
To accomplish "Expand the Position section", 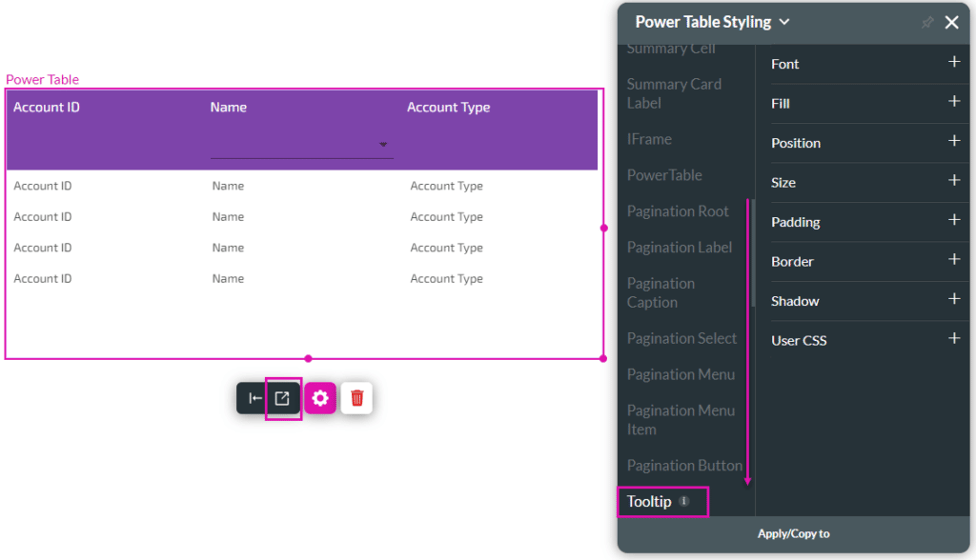I will coord(953,142).
